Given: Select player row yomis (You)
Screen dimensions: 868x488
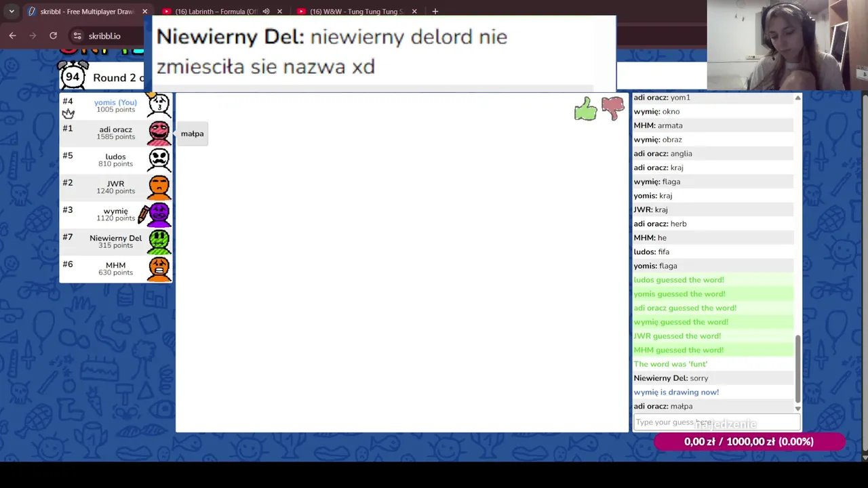Looking at the screenshot, I should tap(116, 105).
